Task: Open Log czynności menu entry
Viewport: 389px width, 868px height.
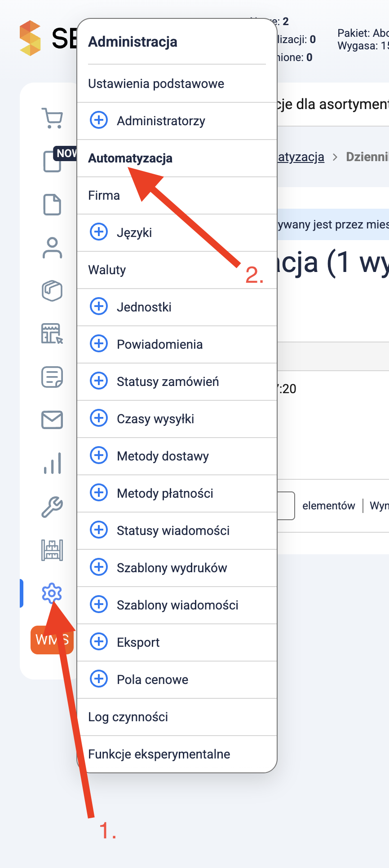Action: point(177,717)
